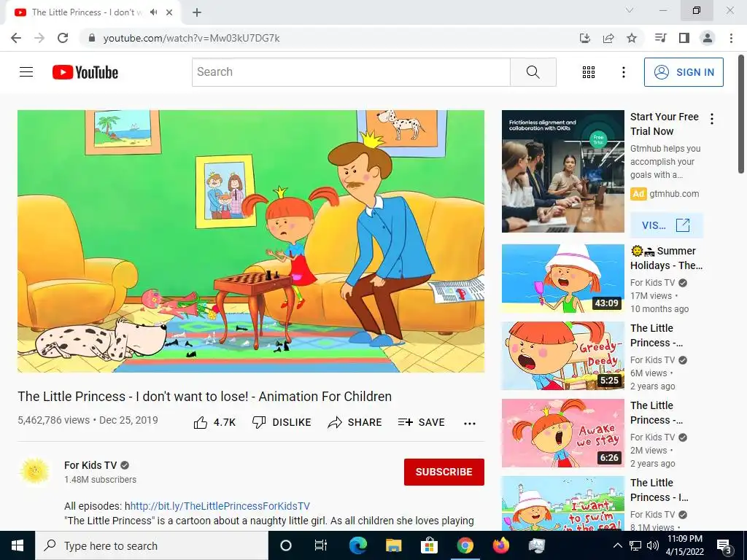Open the For Kids TV channel name
Viewport: 747px width, 560px height.
pyautogui.click(x=90, y=465)
